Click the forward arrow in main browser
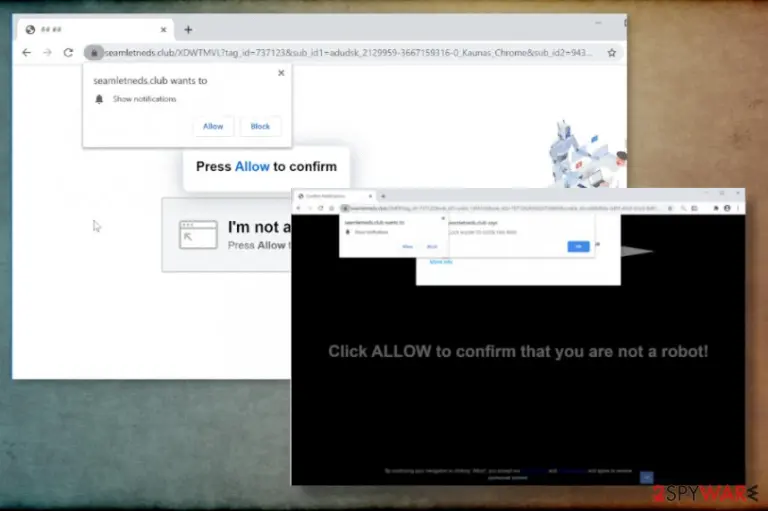This screenshot has width=768, height=511. click(47, 52)
